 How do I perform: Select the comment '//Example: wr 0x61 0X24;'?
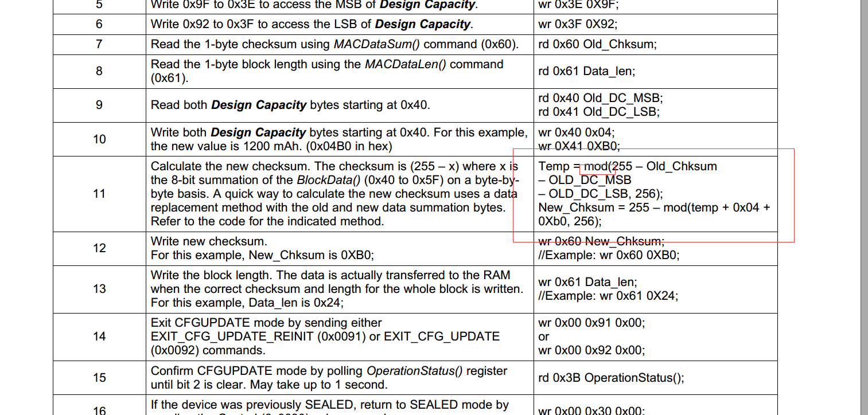608,296
